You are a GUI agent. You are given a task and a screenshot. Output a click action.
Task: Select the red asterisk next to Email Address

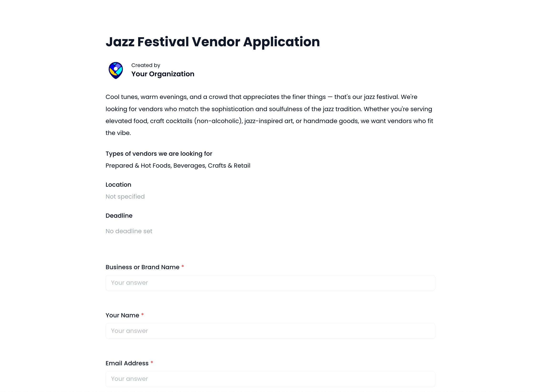[152, 363]
